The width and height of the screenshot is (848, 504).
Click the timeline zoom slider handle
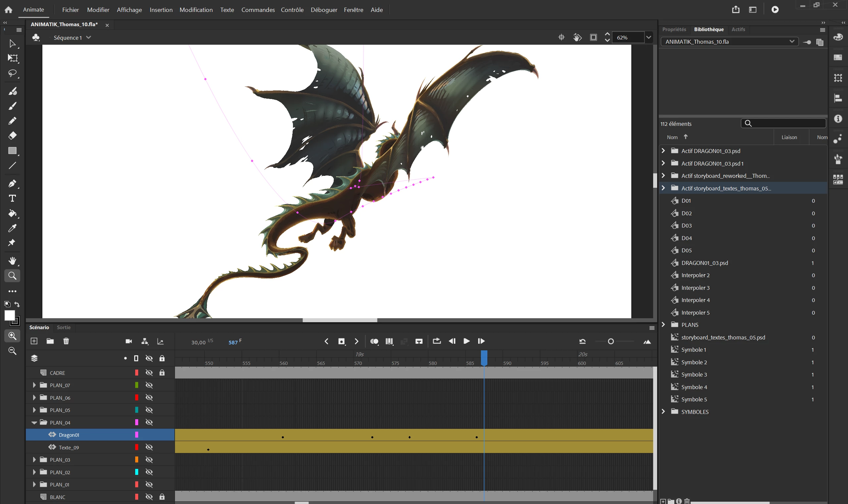[x=610, y=341]
